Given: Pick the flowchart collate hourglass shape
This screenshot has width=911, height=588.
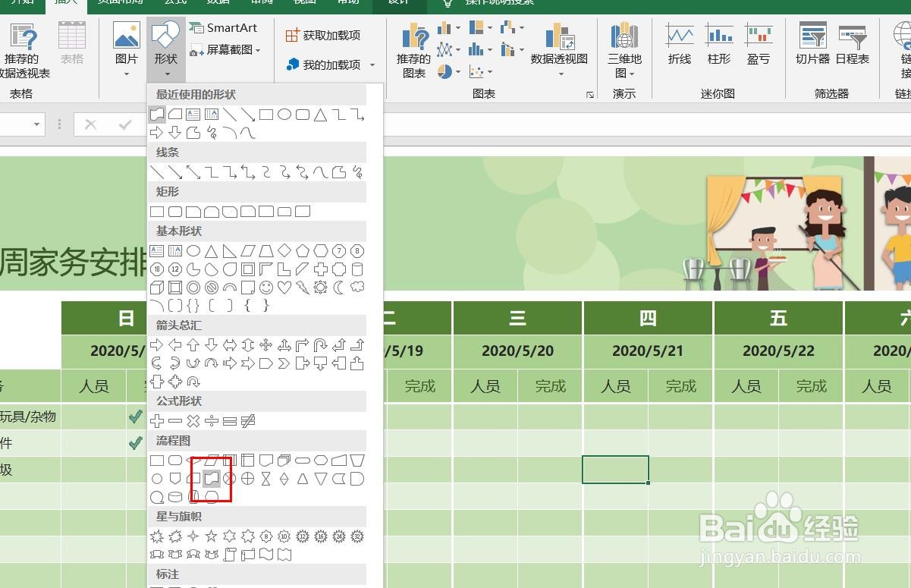Looking at the screenshot, I should point(266,479).
